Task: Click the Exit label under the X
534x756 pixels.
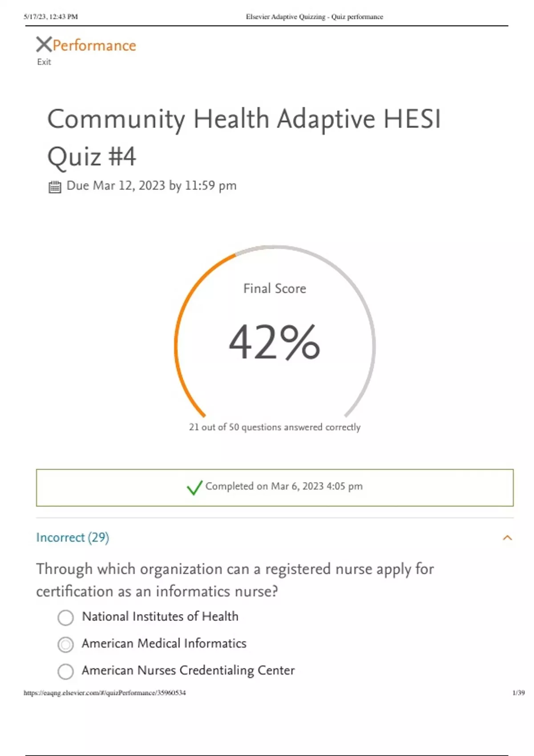Action: click(44, 62)
